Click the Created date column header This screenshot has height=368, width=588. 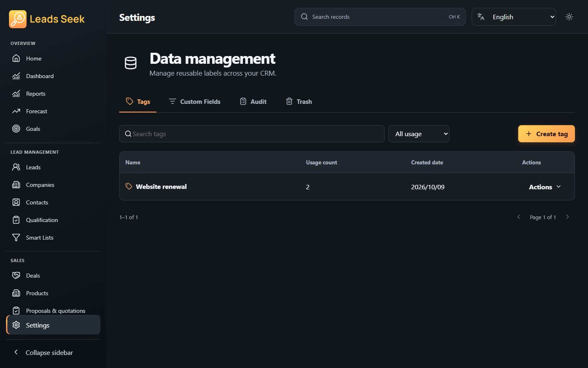[427, 162]
